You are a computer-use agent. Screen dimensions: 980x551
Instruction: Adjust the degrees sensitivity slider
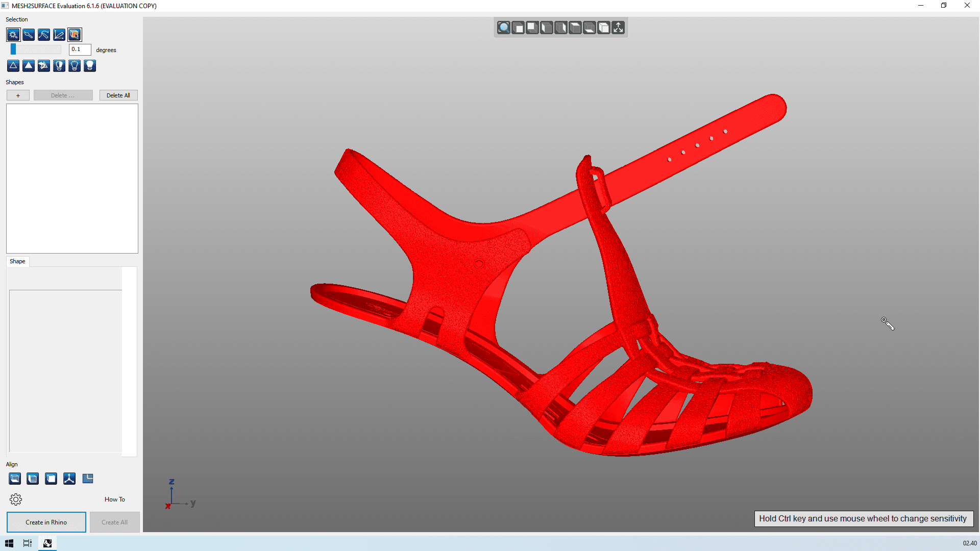click(13, 49)
